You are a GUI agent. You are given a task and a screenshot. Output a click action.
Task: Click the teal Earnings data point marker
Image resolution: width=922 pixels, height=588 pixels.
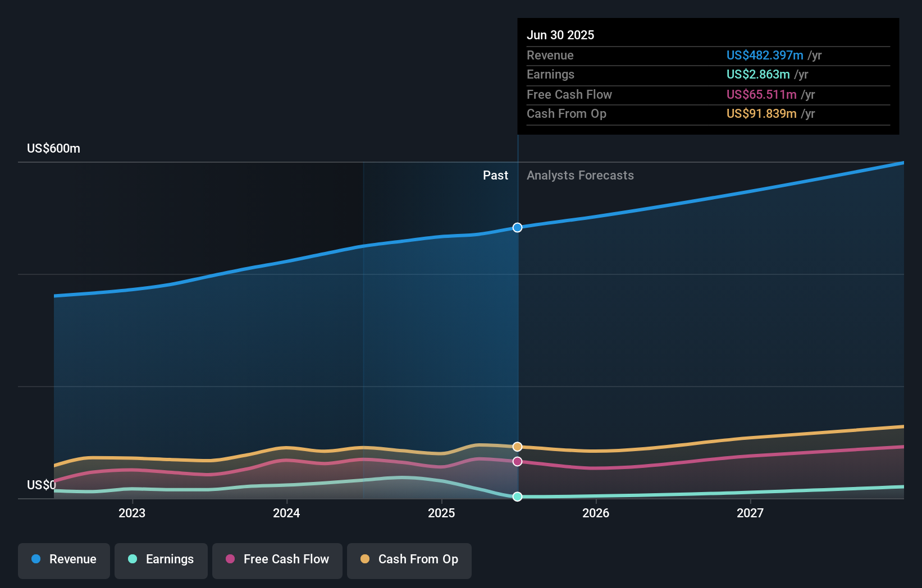517,496
